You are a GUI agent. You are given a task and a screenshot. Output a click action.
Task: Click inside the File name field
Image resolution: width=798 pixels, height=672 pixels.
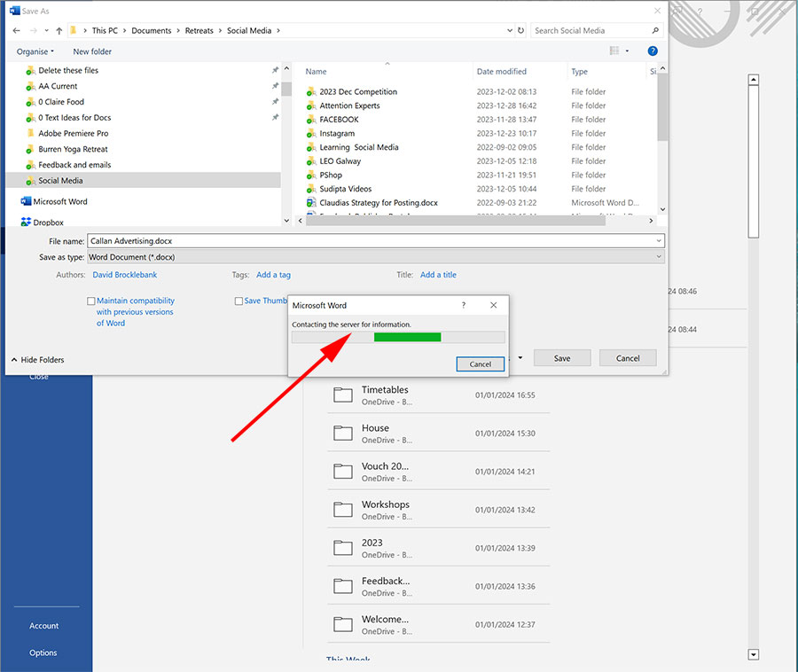pyautogui.click(x=355, y=240)
